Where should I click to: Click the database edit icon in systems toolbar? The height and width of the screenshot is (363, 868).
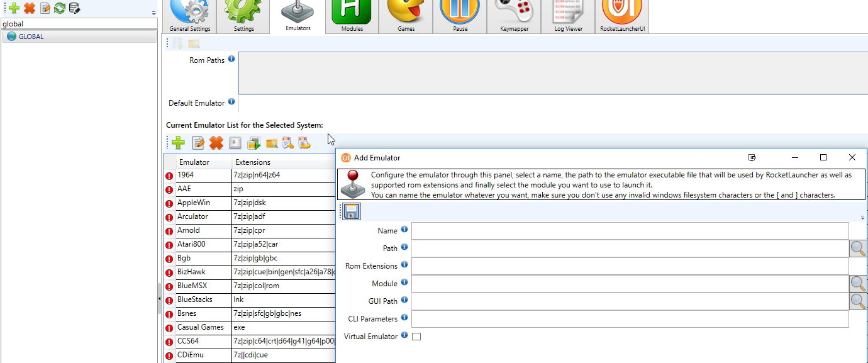point(74,8)
